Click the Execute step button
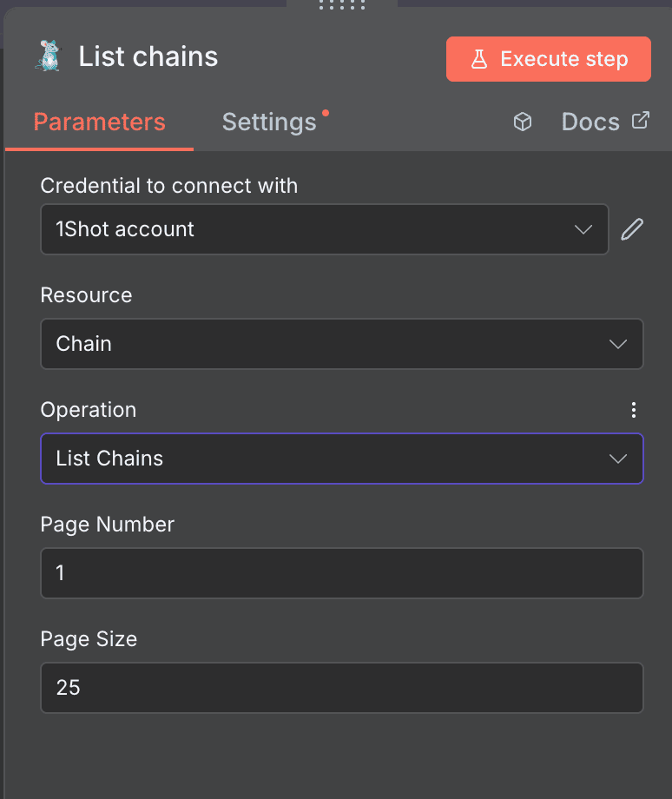Viewport: 672px width, 799px height. point(548,59)
